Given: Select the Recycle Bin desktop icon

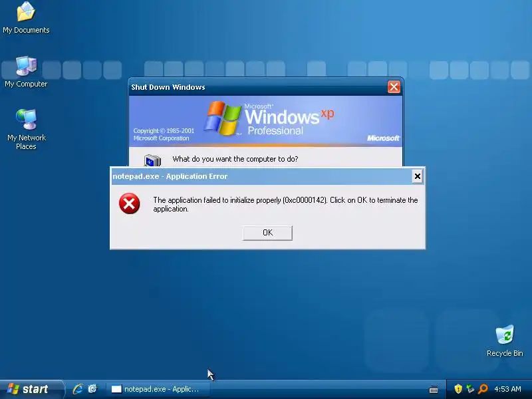Looking at the screenshot, I should coord(505,340).
